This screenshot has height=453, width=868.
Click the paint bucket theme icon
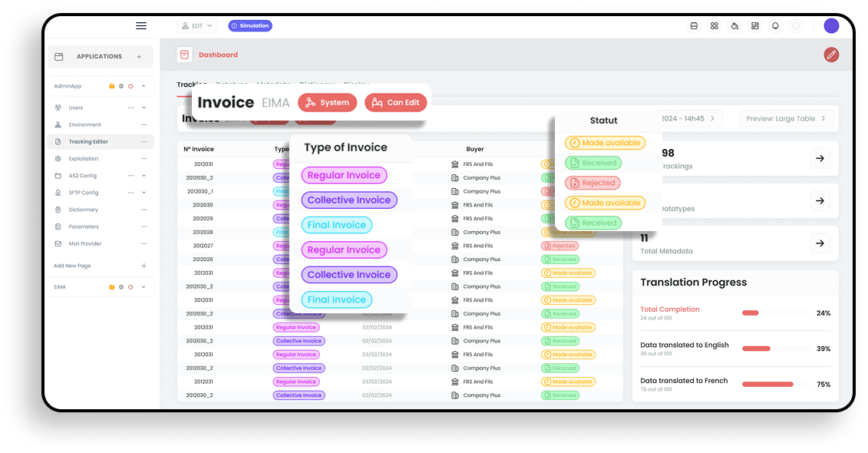[734, 26]
